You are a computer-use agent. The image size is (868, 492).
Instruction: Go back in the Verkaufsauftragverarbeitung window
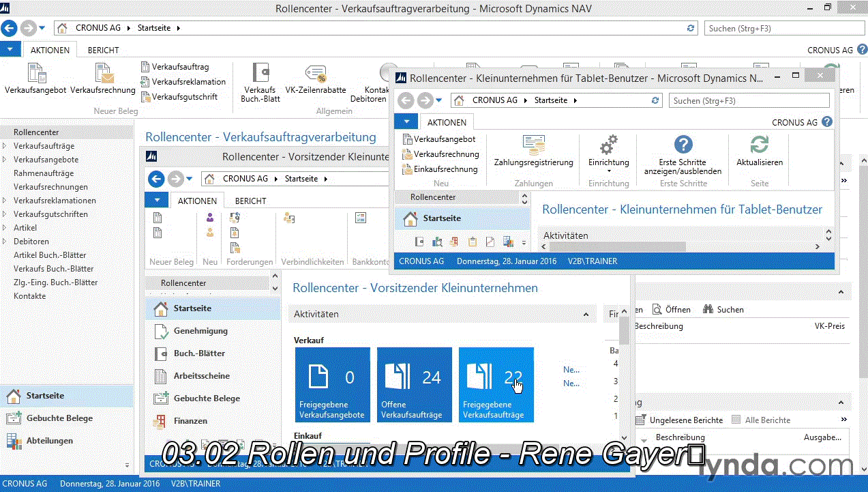coord(9,28)
